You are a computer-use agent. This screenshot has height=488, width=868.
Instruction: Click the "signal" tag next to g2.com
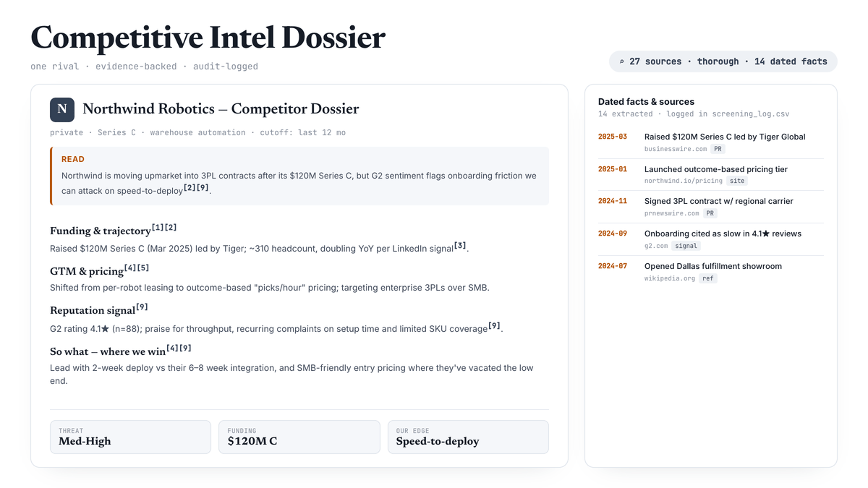pos(686,246)
